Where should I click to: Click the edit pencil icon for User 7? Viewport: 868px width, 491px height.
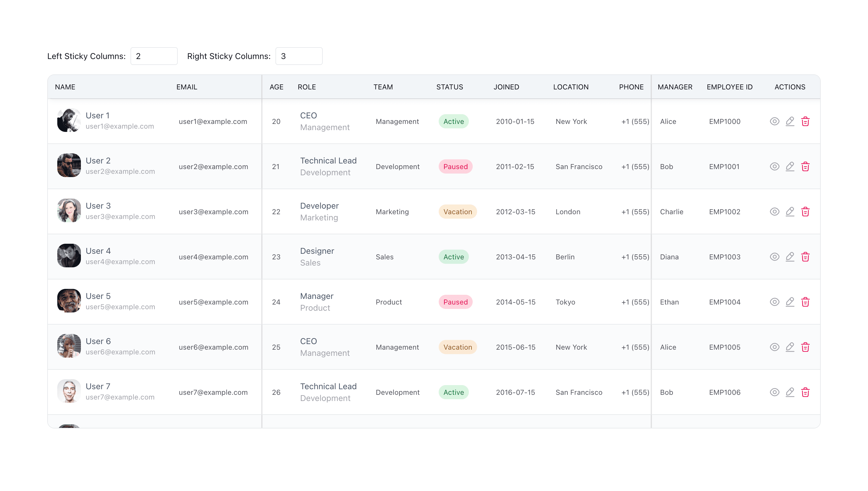pyautogui.click(x=789, y=392)
